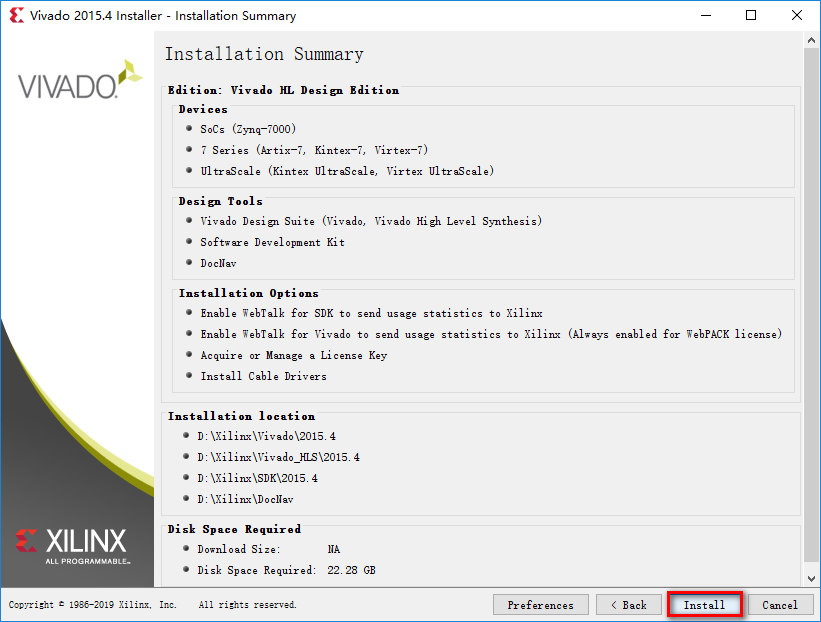821x622 pixels.
Task: Click 'Disk Space Required: 22.28 GB' value
Action: tap(351, 570)
